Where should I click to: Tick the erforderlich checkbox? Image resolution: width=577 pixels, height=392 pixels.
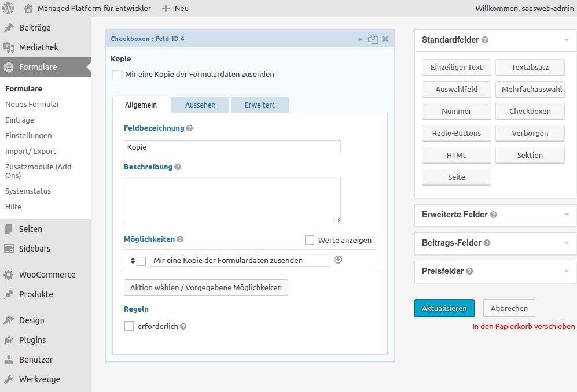129,326
